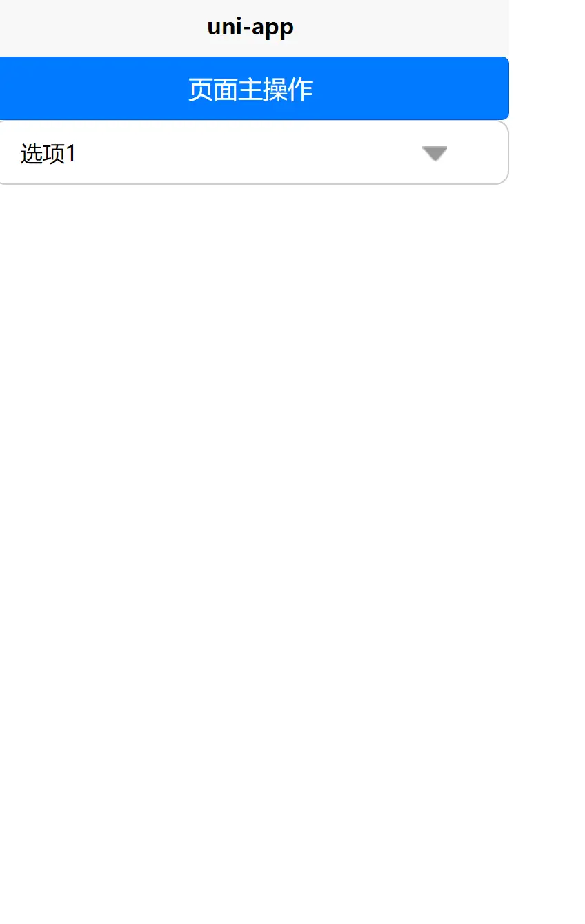The width and height of the screenshot is (585, 924).
Task: Click the white 页面主操作 label
Action: (250, 90)
